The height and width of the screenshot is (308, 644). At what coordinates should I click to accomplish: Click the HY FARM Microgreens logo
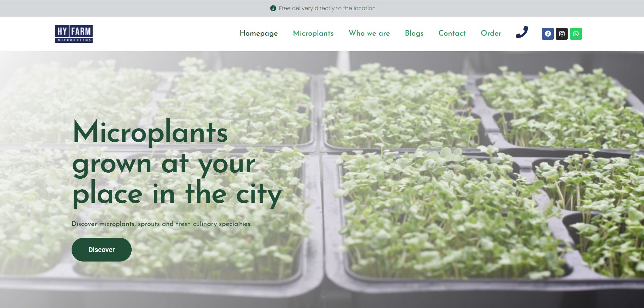click(x=74, y=33)
